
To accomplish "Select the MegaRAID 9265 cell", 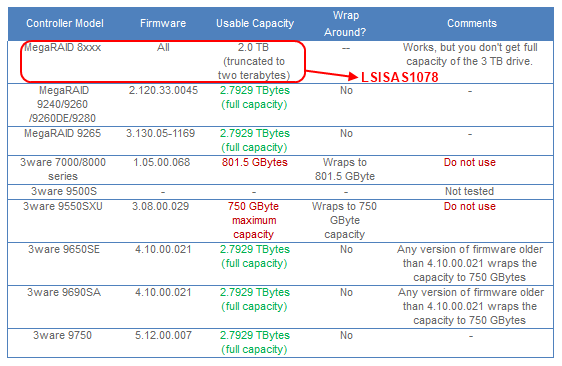I will (63, 133).
